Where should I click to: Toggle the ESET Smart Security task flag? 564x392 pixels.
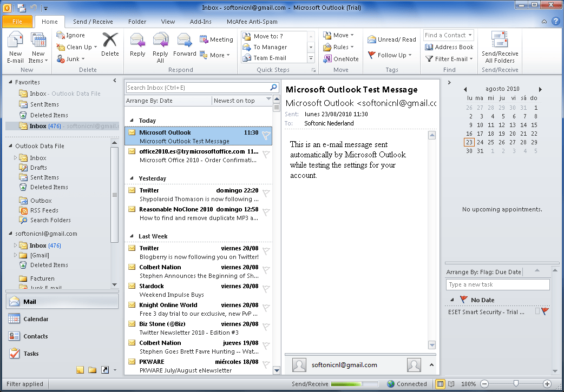(545, 311)
